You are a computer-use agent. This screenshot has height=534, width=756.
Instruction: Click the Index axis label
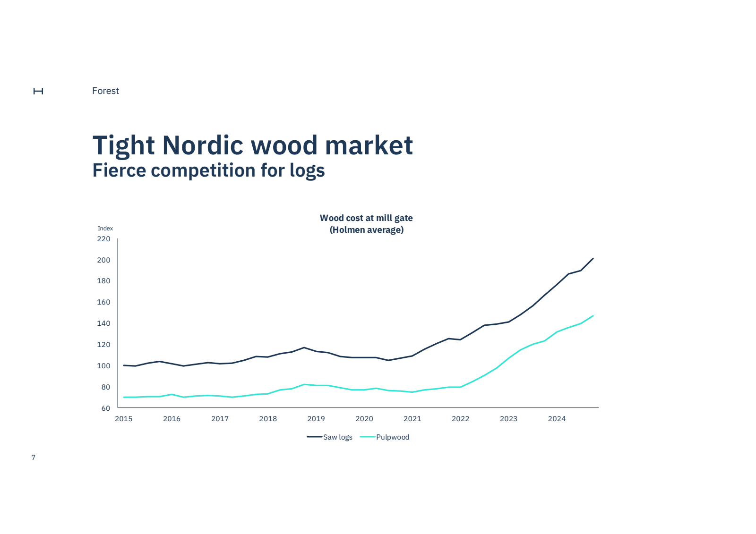(105, 229)
